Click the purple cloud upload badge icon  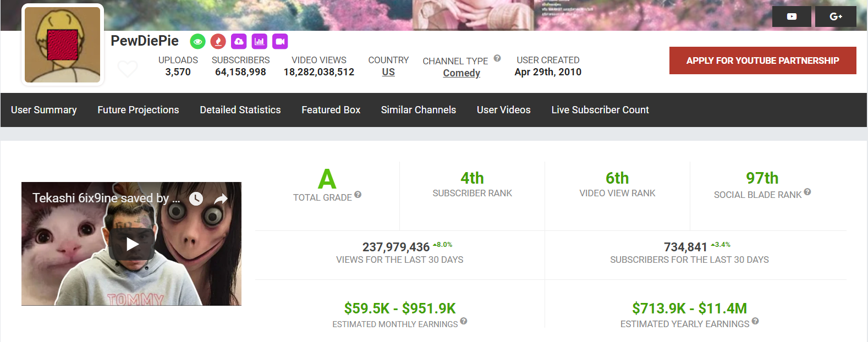(239, 41)
